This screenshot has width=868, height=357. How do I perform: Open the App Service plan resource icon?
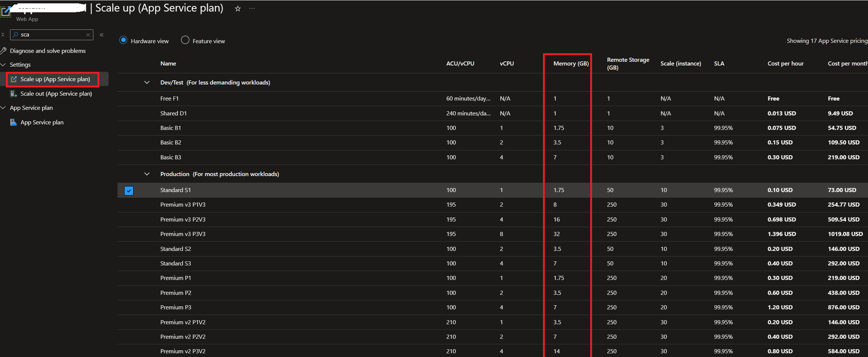pos(14,122)
